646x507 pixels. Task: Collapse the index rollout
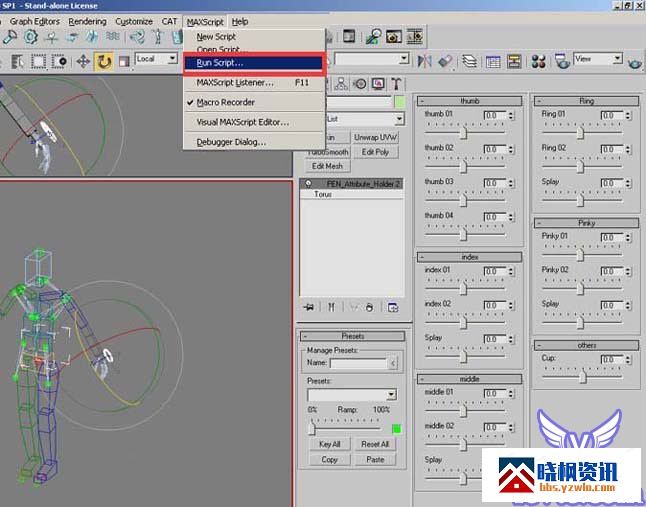click(469, 257)
